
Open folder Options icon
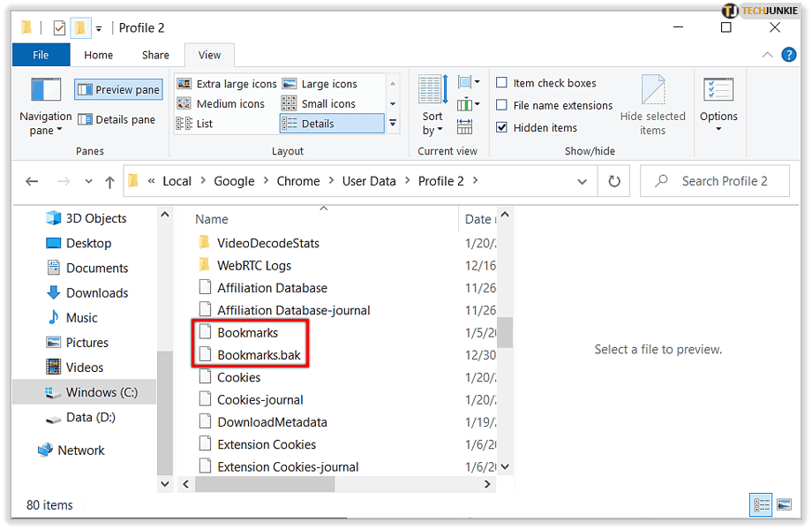click(718, 89)
